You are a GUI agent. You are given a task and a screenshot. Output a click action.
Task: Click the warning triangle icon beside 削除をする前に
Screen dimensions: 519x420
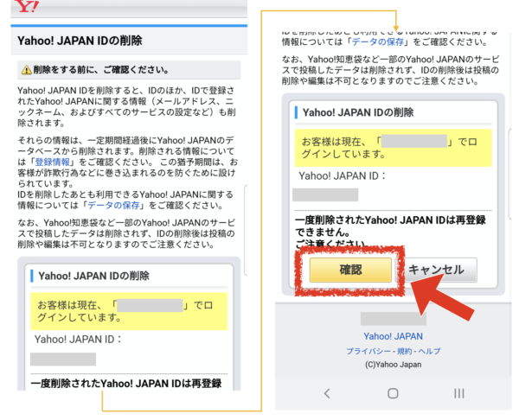click(26, 70)
